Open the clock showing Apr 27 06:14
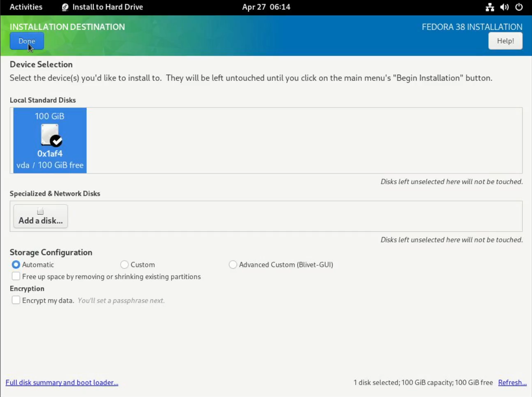532x397 pixels. coord(266,7)
